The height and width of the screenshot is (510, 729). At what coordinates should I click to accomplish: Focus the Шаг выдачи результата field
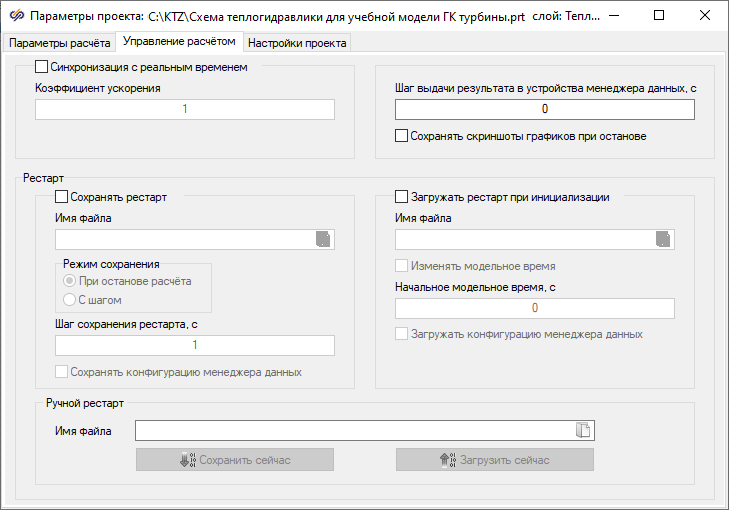544,110
